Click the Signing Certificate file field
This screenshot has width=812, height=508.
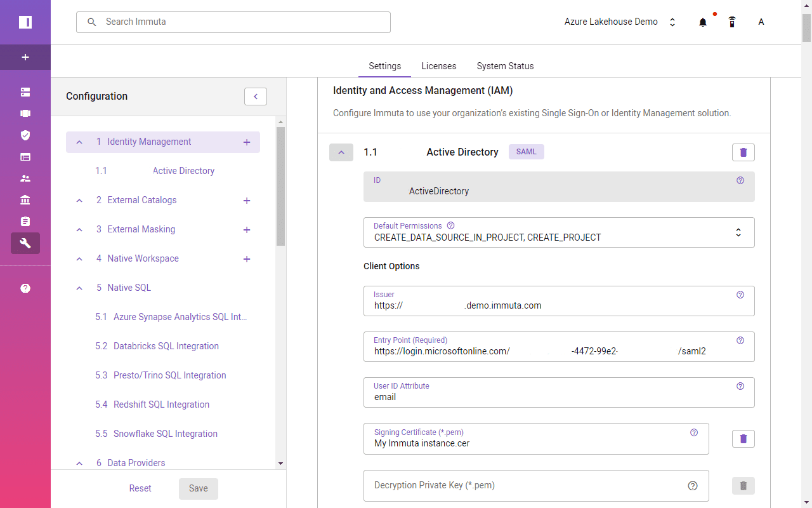pyautogui.click(x=536, y=439)
